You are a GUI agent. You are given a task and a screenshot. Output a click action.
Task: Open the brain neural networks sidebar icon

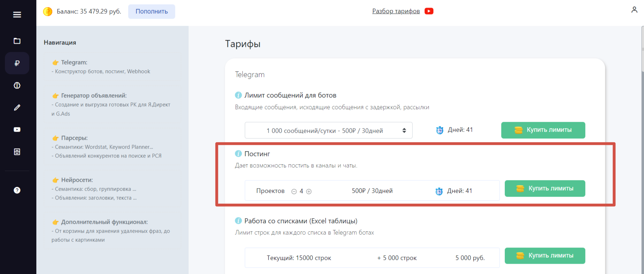[x=17, y=85]
